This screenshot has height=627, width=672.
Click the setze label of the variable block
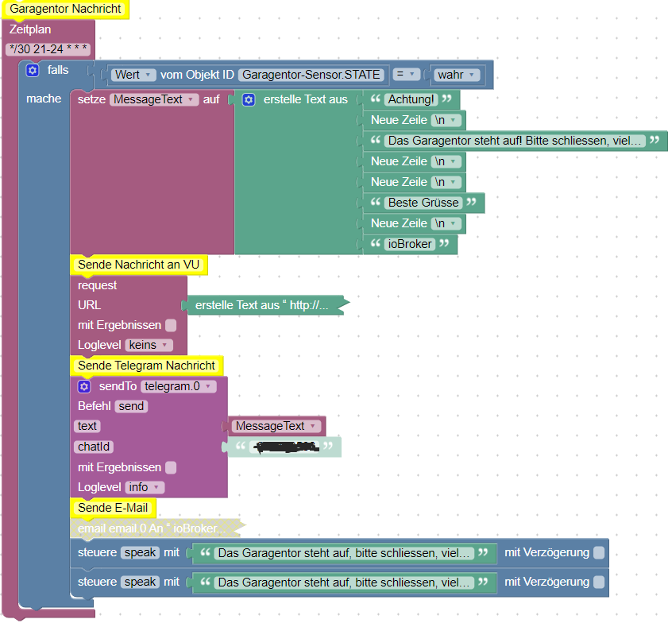point(91,100)
